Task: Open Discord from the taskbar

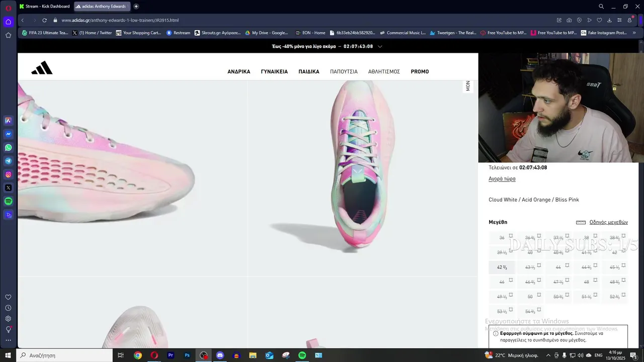Action: (220, 355)
